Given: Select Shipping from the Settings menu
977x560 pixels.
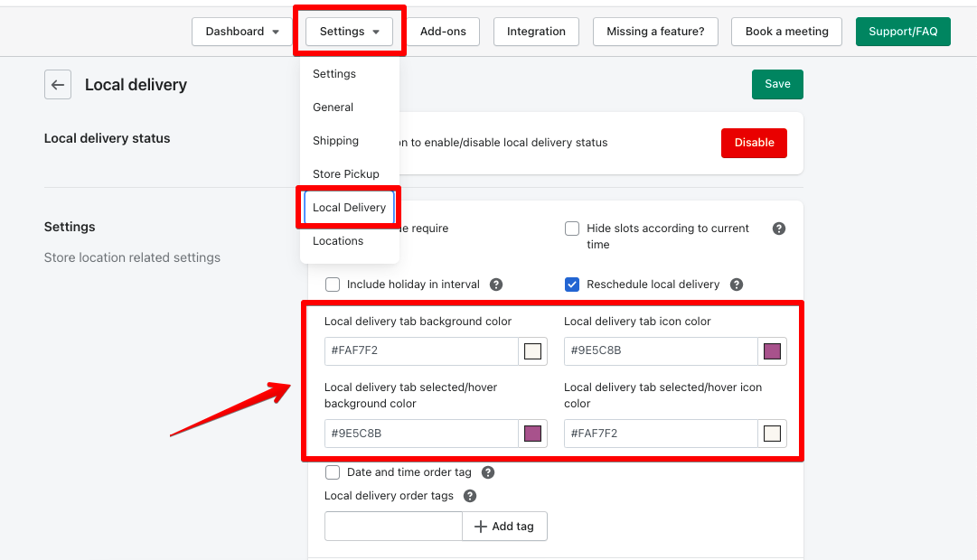Looking at the screenshot, I should (335, 141).
